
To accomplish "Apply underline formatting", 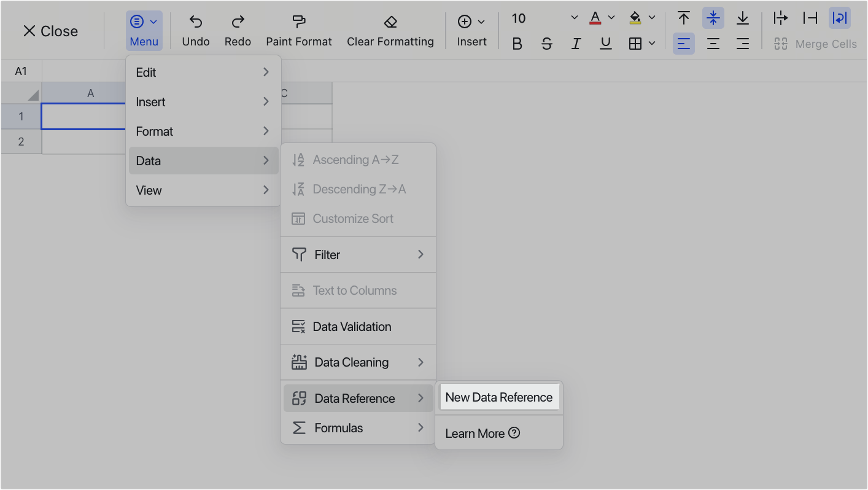I will tap(605, 43).
